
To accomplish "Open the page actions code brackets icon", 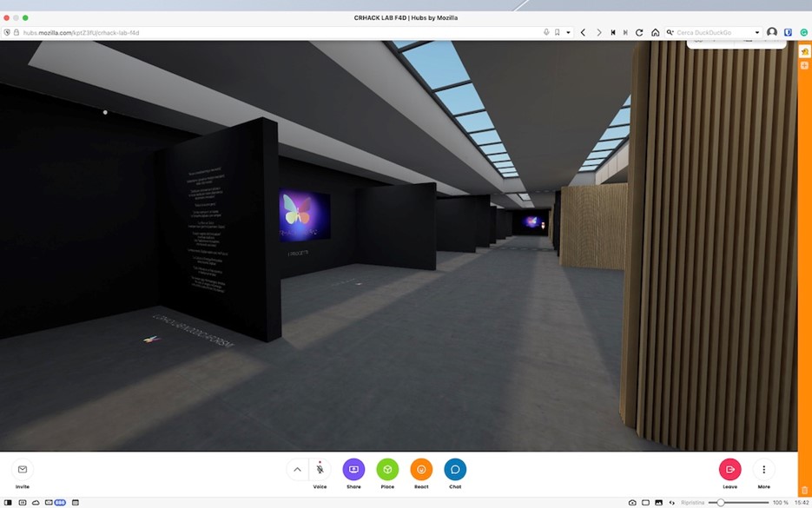I will [x=671, y=502].
